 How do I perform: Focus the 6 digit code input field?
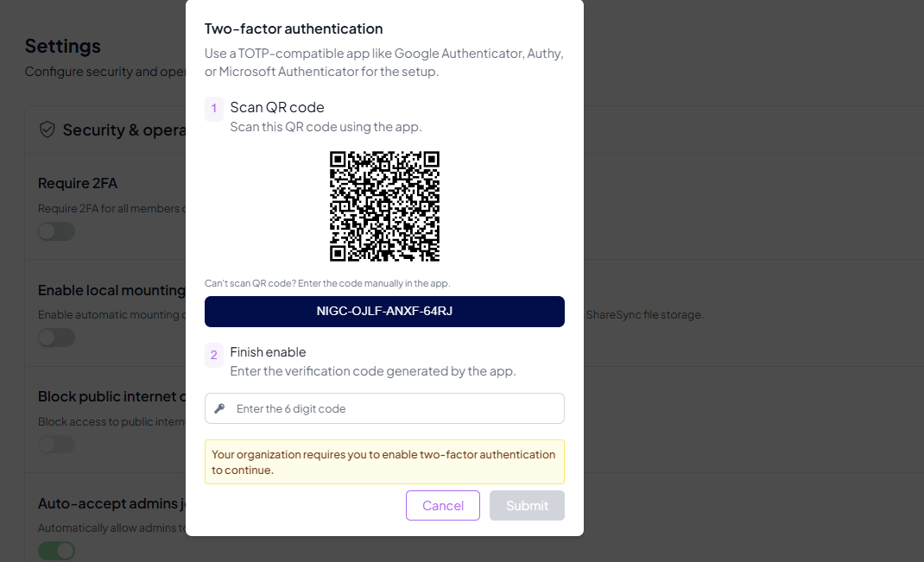click(x=393, y=408)
